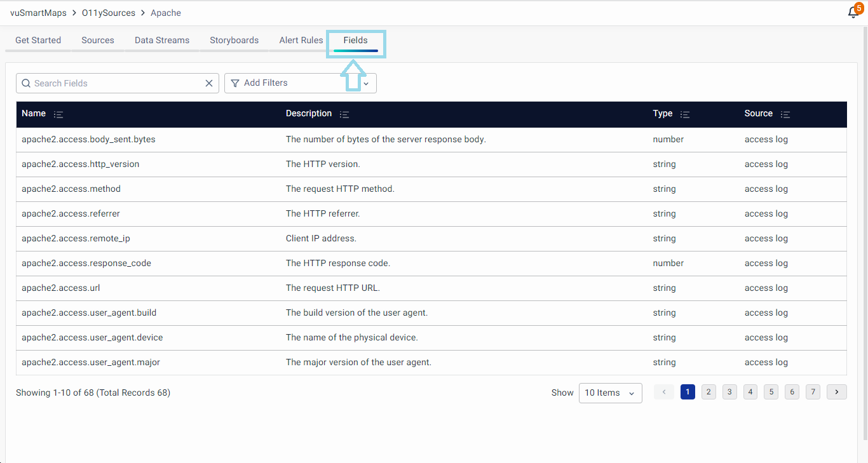Screen dimensions: 868x463
Task: Go to previous page using left chevron
Action: (663, 392)
